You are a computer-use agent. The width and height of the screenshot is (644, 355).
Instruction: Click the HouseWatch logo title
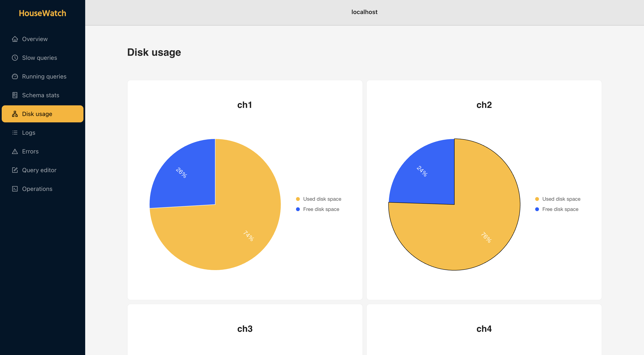click(x=43, y=13)
